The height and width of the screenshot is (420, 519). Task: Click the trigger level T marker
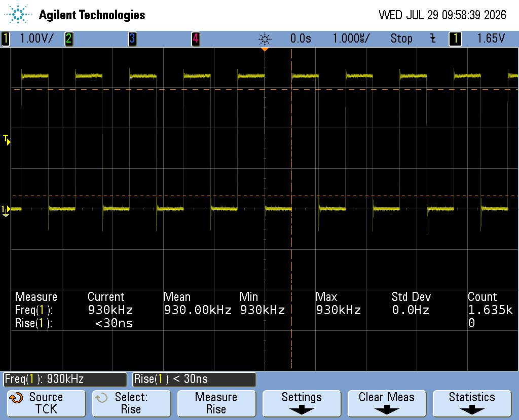point(7,140)
